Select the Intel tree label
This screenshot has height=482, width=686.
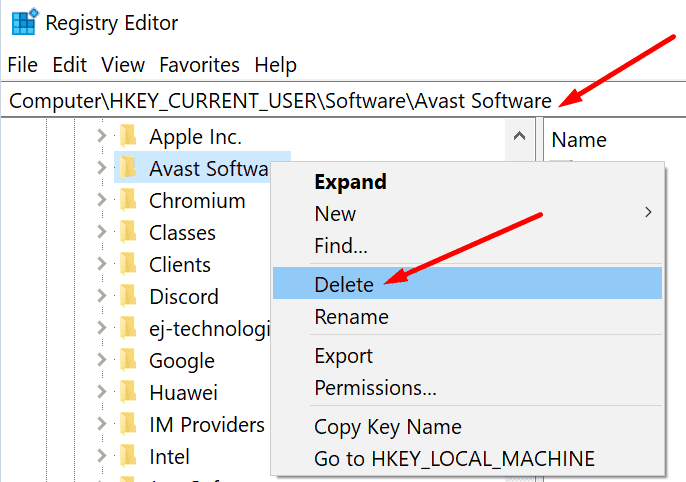tap(169, 457)
